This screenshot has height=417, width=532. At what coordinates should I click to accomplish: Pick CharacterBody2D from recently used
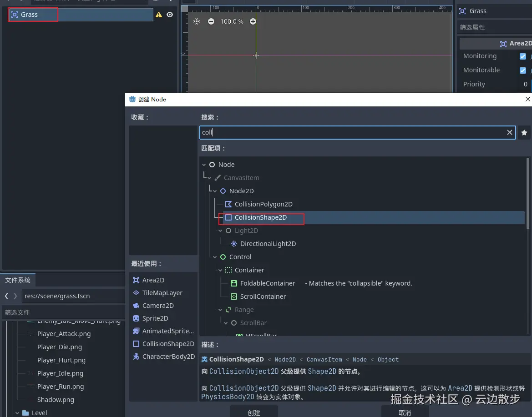[164, 357]
